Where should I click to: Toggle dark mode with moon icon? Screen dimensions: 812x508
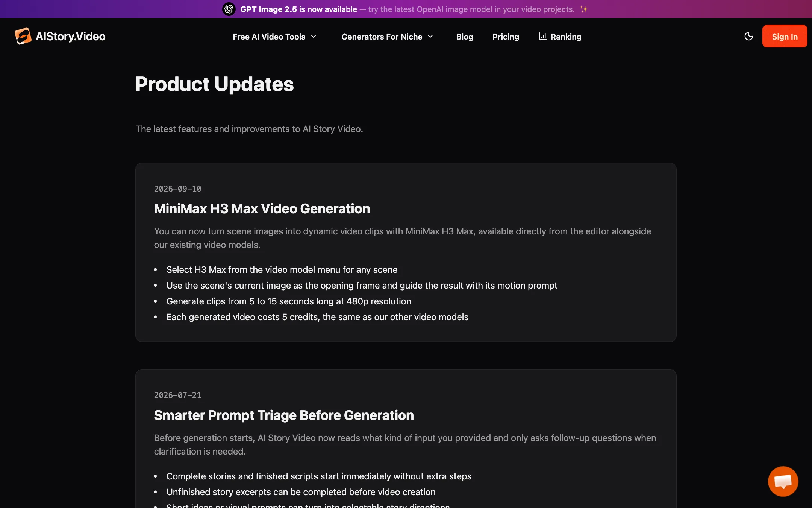pyautogui.click(x=748, y=36)
